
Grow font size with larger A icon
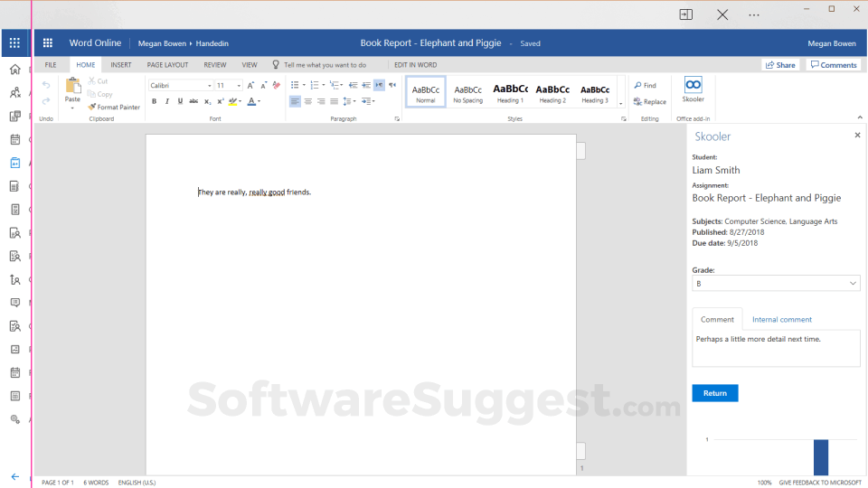click(250, 85)
